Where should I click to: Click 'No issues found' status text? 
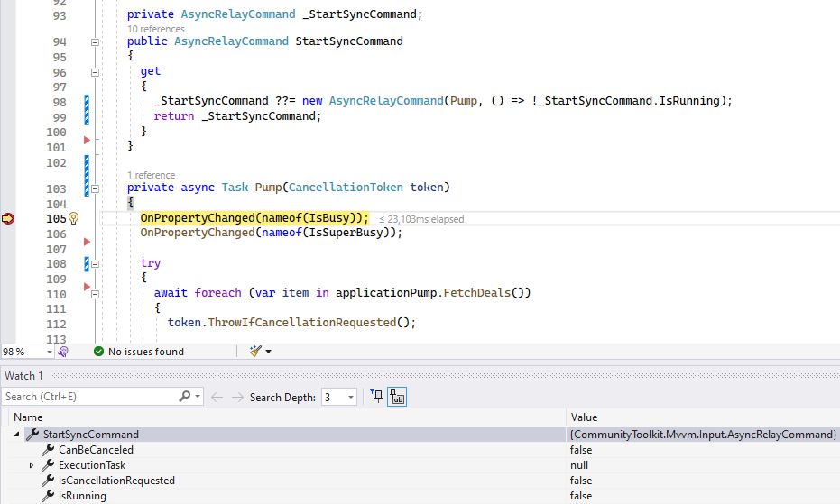tap(146, 352)
